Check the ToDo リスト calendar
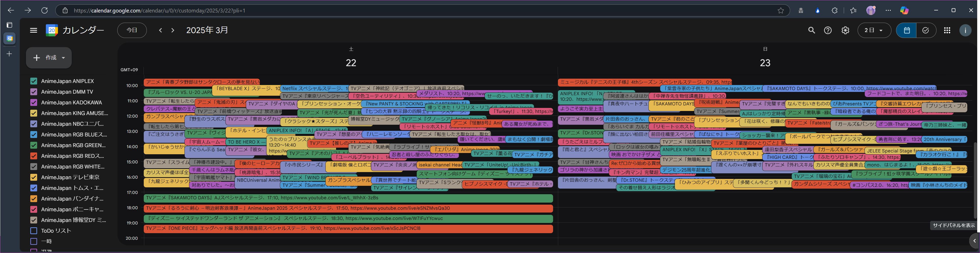 pyautogui.click(x=34, y=231)
